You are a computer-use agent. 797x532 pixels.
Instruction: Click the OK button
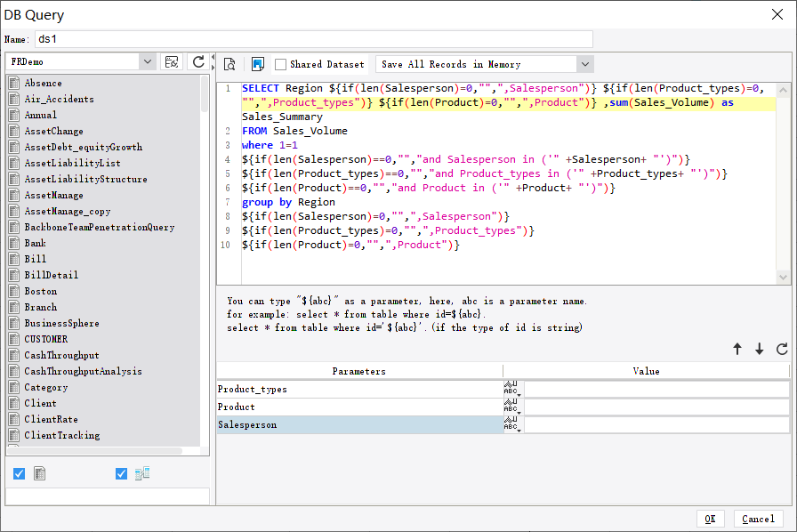point(710,519)
